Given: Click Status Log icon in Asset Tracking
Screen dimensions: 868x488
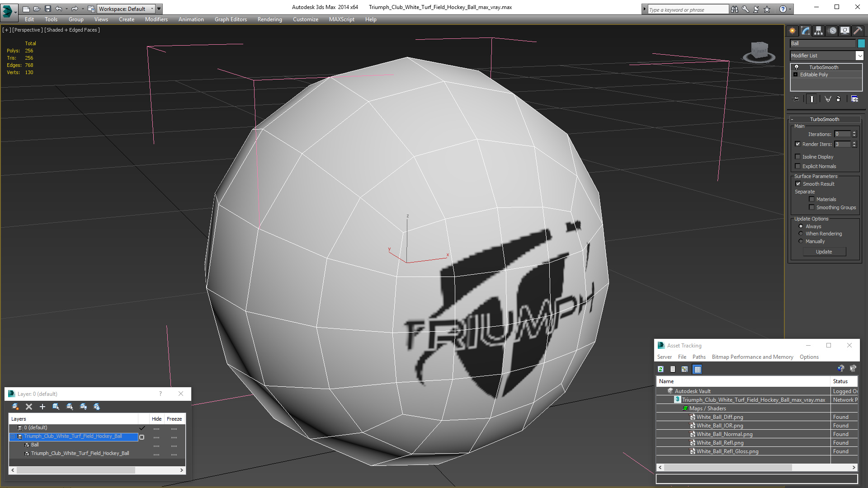Looking at the screenshot, I should point(673,369).
